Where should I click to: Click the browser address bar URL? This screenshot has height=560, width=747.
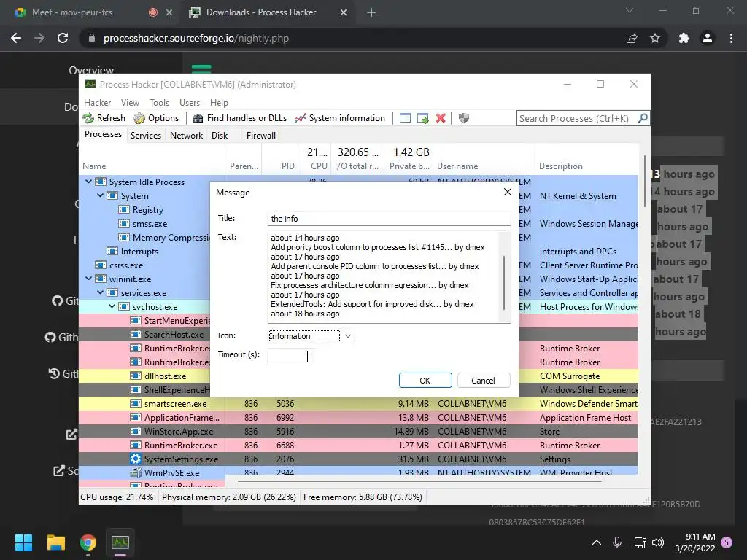(196, 38)
